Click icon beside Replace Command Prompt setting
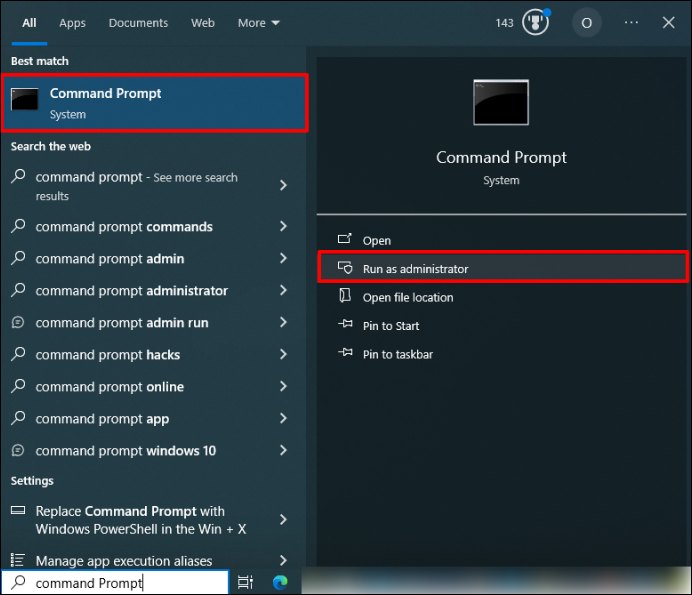This screenshot has height=595, width=692. pos(18,510)
